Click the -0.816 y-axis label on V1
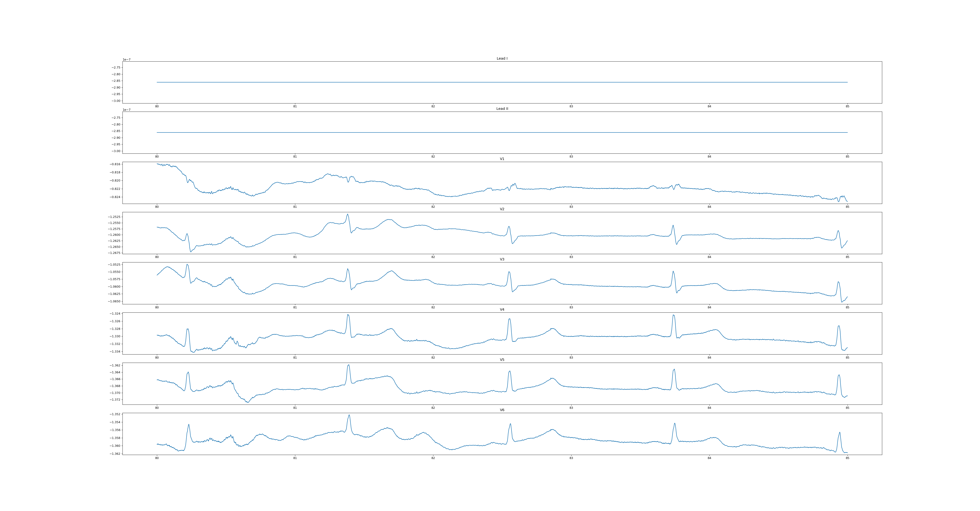Screen dimensions: 980x511 pyautogui.click(x=115, y=164)
